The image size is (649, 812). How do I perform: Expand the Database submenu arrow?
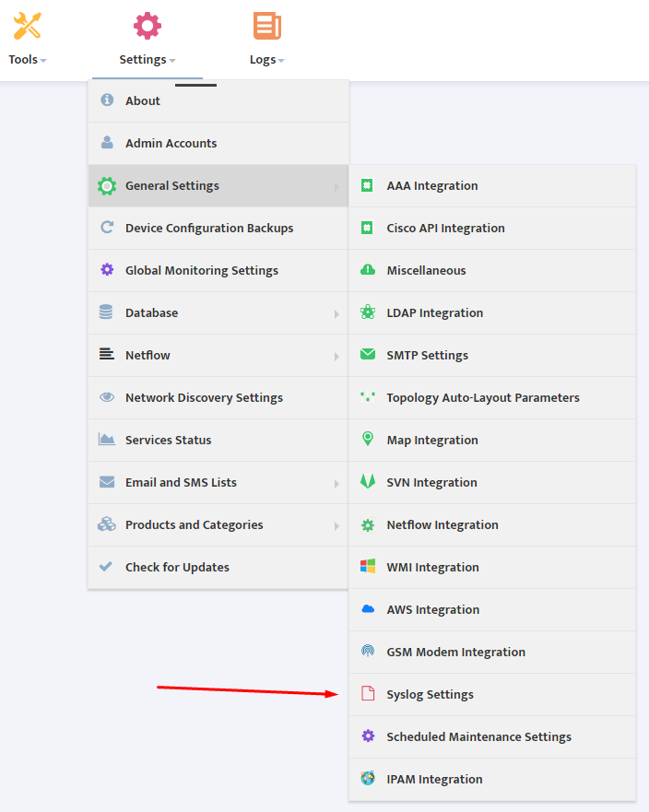pyautogui.click(x=336, y=314)
